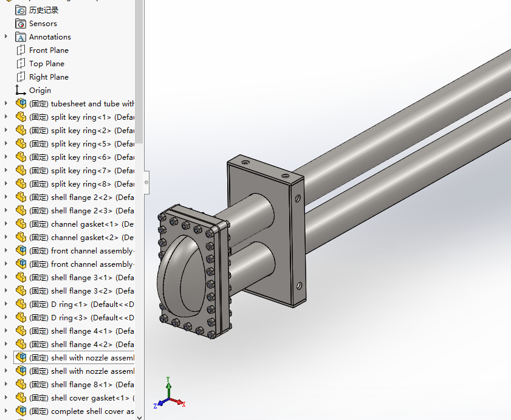Click the shell flange 2<2> part icon
The height and width of the screenshot is (420, 511).
[21, 198]
